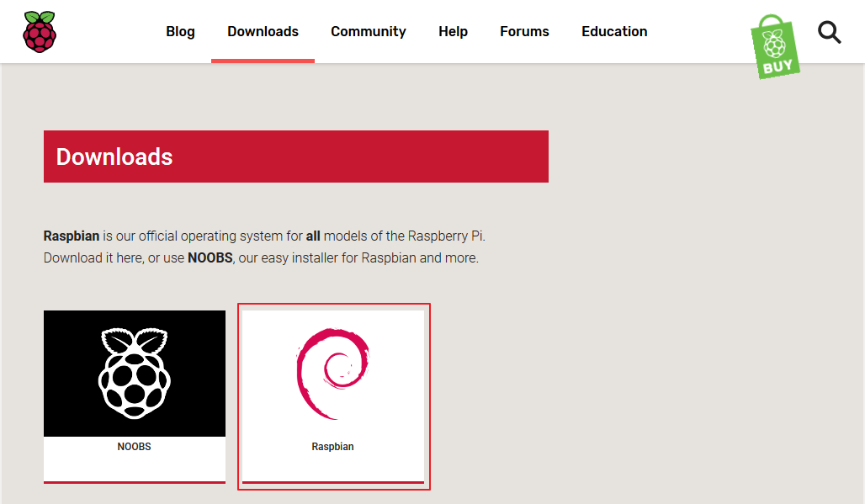Select the Debian swirl Raspbian image

333,374
